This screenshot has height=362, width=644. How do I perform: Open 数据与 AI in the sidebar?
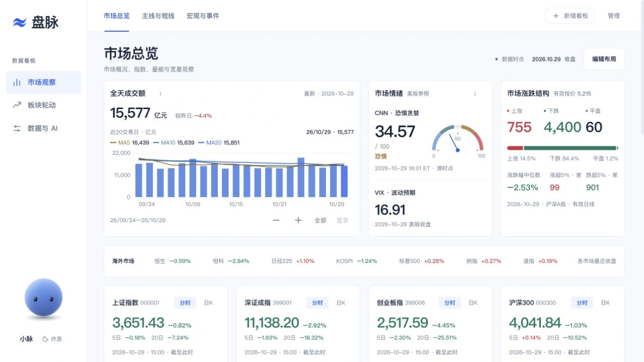click(x=43, y=128)
